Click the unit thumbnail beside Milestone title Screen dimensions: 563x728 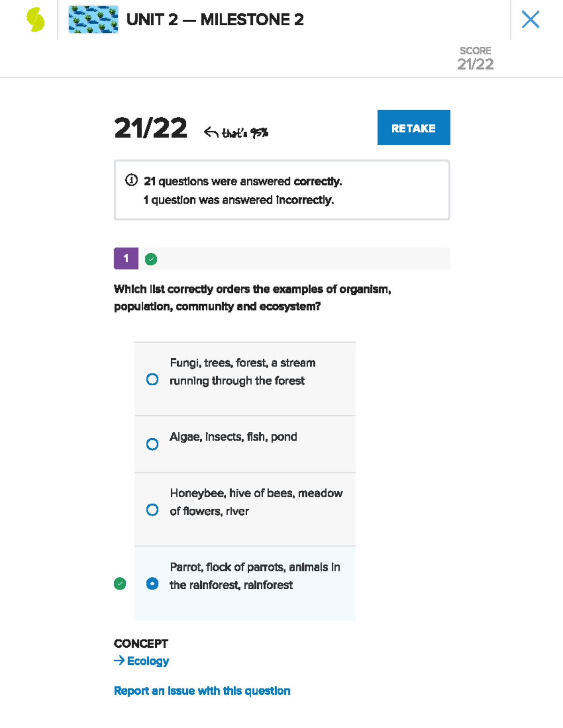[x=93, y=20]
